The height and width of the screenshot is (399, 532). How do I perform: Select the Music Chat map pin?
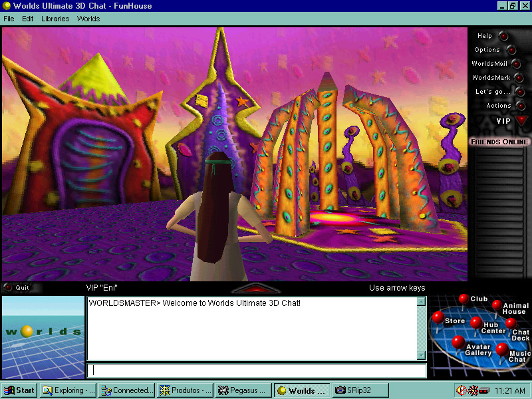(502, 349)
